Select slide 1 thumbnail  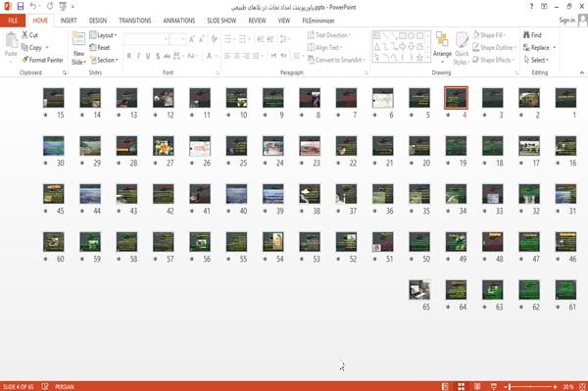(x=565, y=97)
